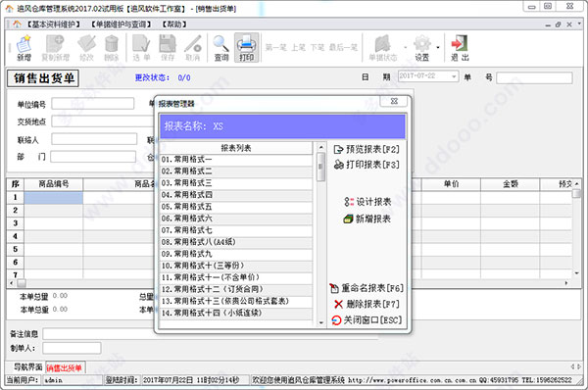Click the 修改 (edit) toolbar icon

click(x=86, y=48)
